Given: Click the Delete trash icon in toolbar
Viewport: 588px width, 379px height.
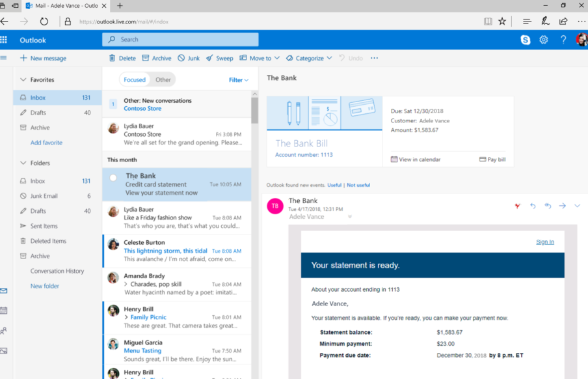Looking at the screenshot, I should pos(122,58).
